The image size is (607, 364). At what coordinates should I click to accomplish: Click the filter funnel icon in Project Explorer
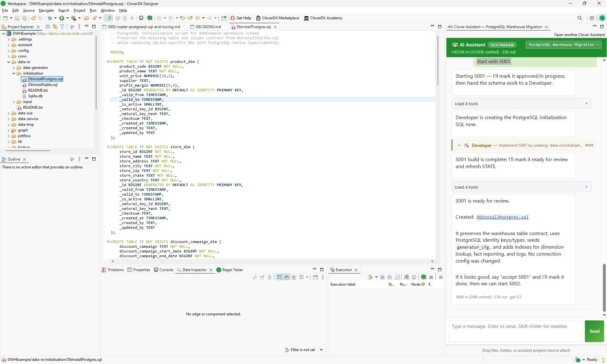tap(62, 27)
